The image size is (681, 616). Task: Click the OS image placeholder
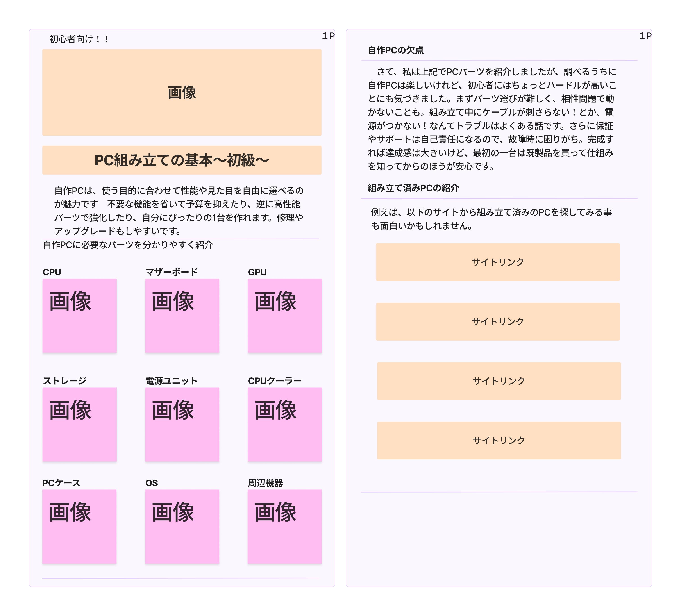click(x=182, y=526)
